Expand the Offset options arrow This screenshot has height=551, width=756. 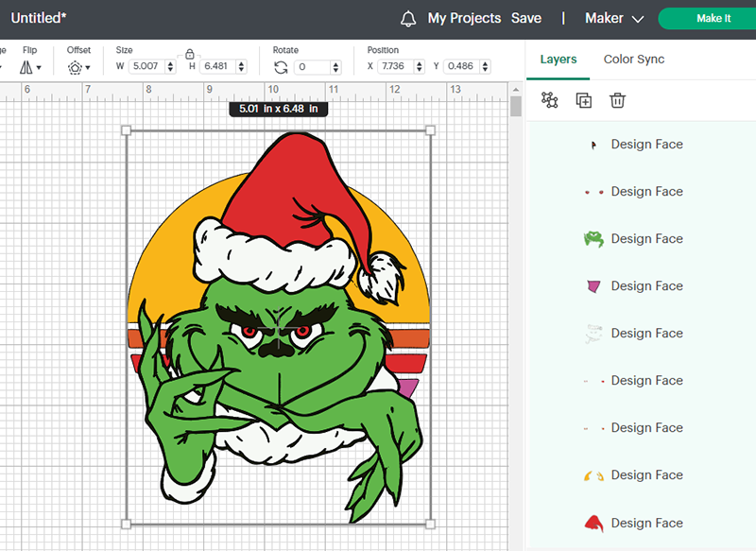(x=88, y=68)
